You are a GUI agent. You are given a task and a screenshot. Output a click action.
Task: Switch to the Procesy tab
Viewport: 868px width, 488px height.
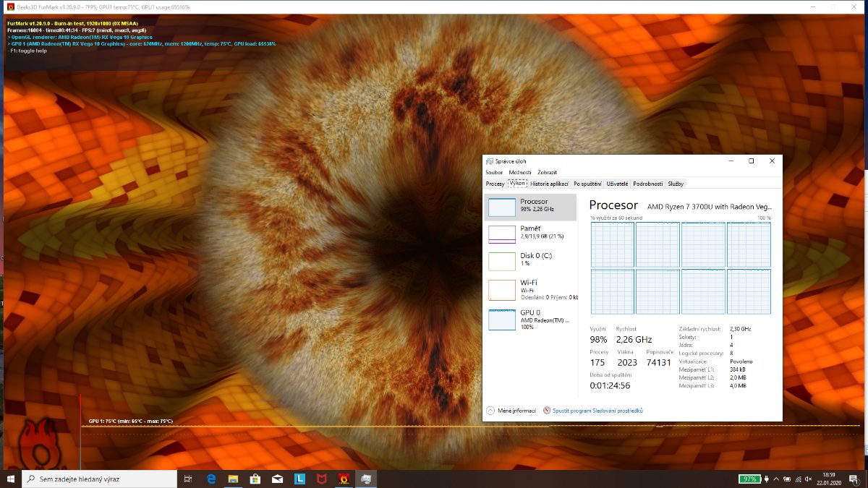tap(495, 184)
